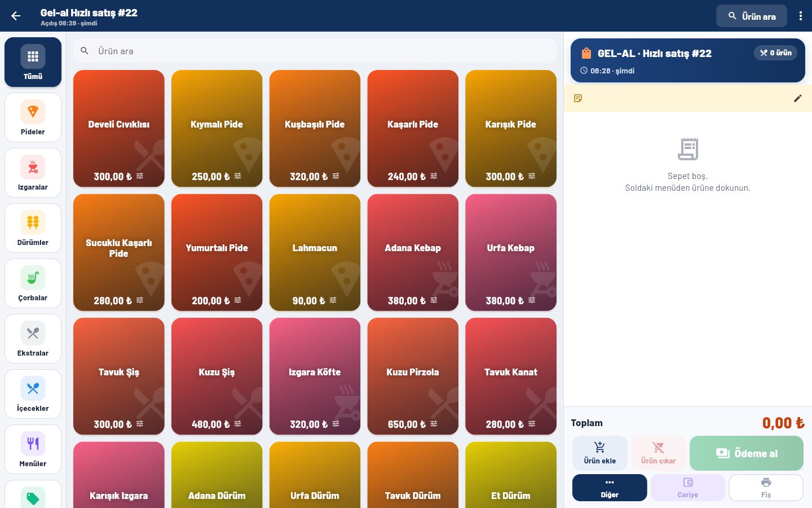Click the Ödeme al payment button
812x508 pixels.
pyautogui.click(x=747, y=453)
